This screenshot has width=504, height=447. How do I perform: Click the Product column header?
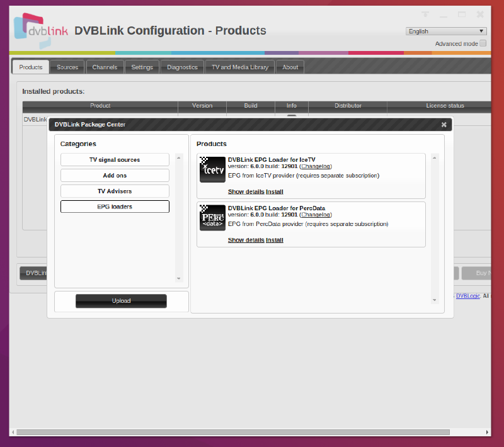[x=100, y=105]
